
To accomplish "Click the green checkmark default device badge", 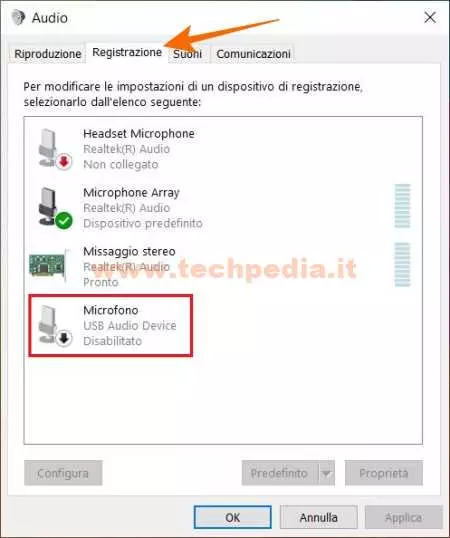I will click(x=64, y=220).
